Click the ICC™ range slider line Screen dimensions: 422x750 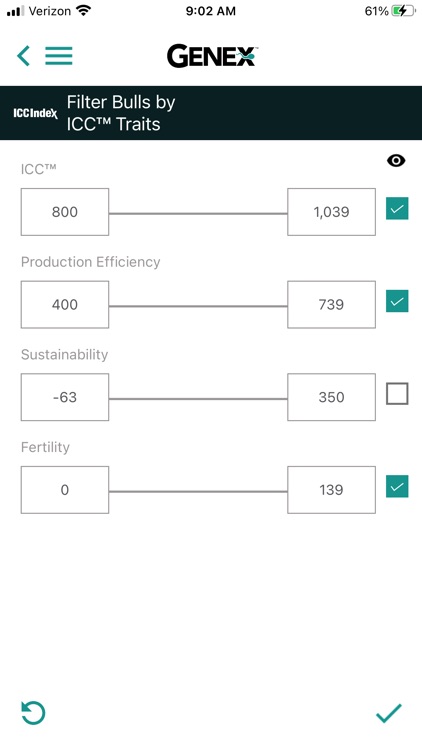[x=198, y=213]
